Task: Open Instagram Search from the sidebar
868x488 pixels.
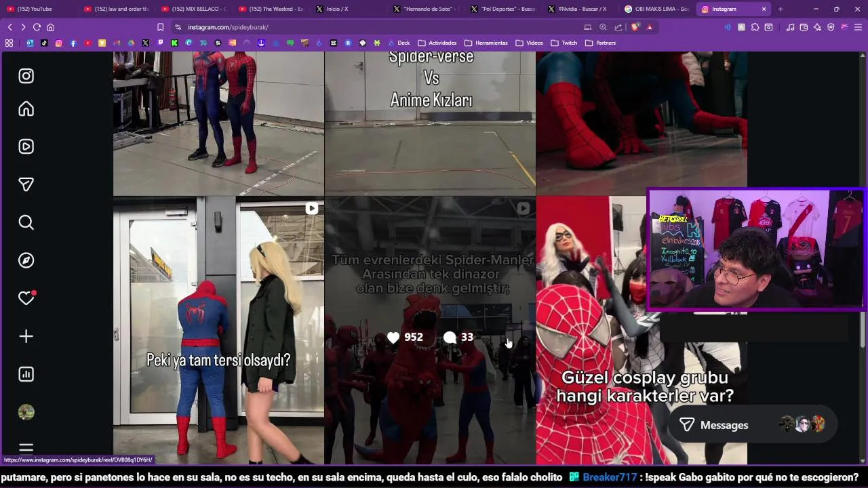Action: pyautogui.click(x=26, y=222)
